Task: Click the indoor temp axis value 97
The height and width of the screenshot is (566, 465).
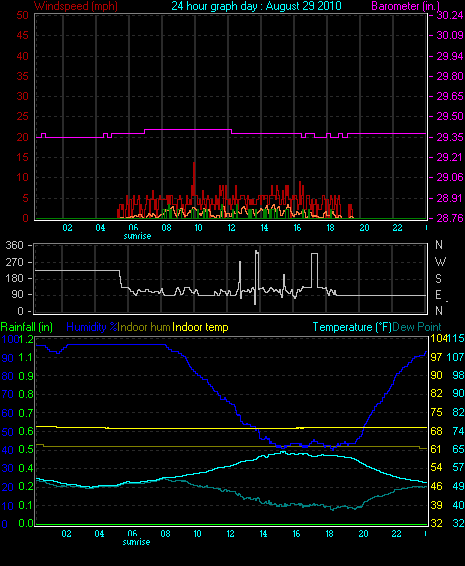Action: pyautogui.click(x=436, y=357)
